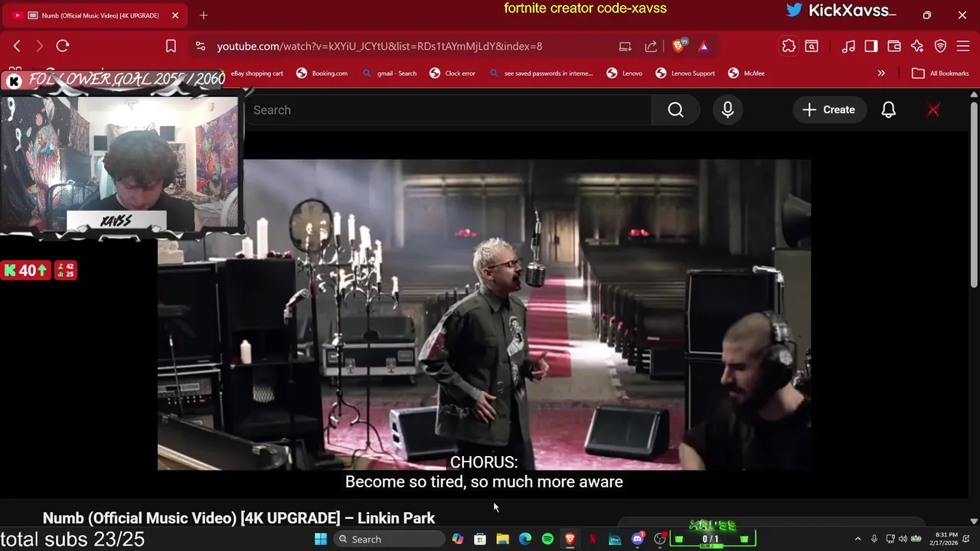The height and width of the screenshot is (551, 980).
Task: Open YouTube notifications bell
Action: click(888, 110)
